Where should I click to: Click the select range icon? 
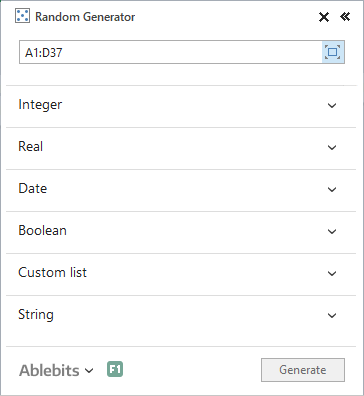pyautogui.click(x=333, y=52)
